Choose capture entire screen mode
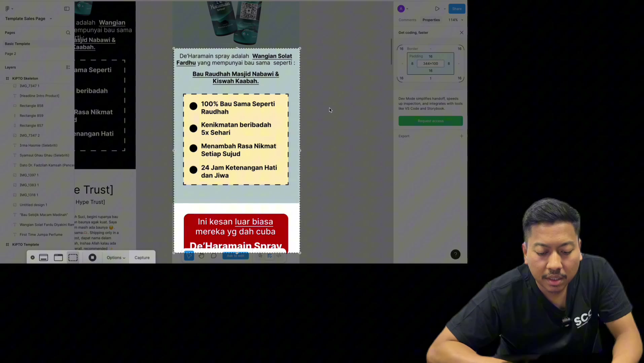This screenshot has width=644, height=363. coord(44,257)
